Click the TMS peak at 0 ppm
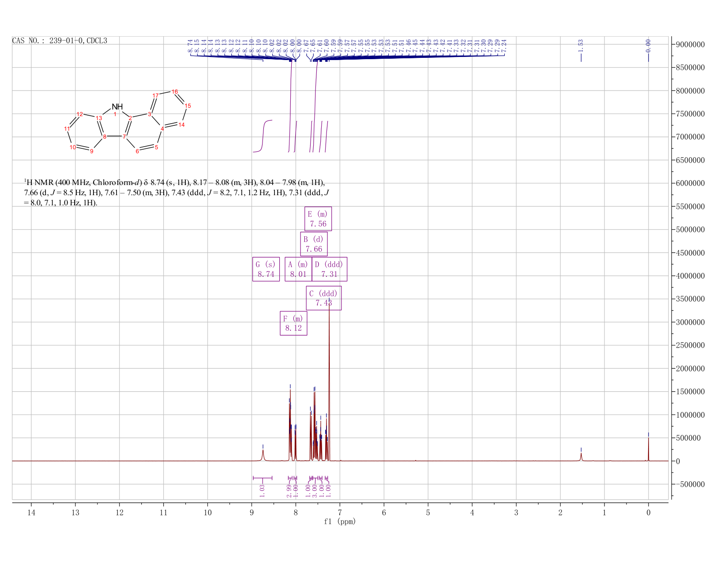728x563 pixels. (648, 449)
